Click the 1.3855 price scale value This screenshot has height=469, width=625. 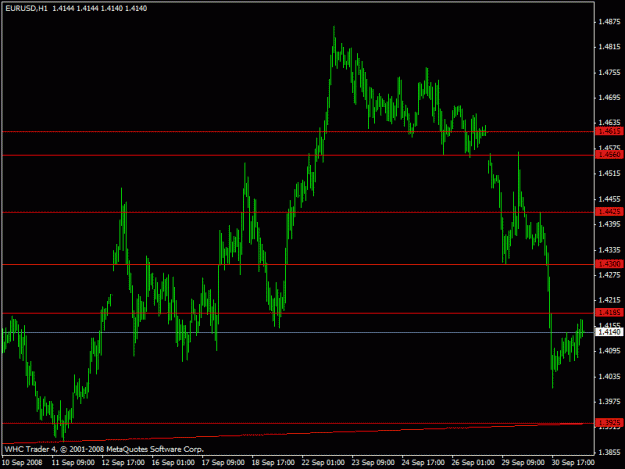(610, 453)
